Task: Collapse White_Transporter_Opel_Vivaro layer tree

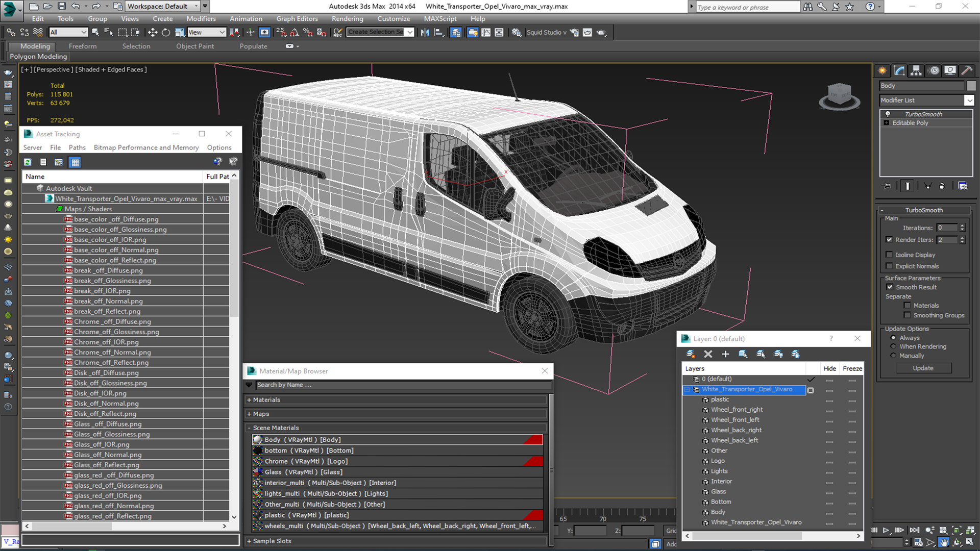Action: click(687, 389)
